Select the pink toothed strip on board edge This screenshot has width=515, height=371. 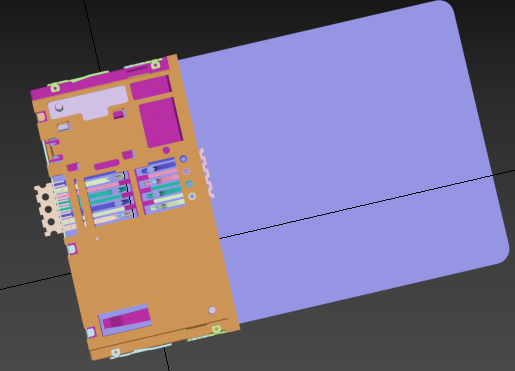tap(207, 173)
